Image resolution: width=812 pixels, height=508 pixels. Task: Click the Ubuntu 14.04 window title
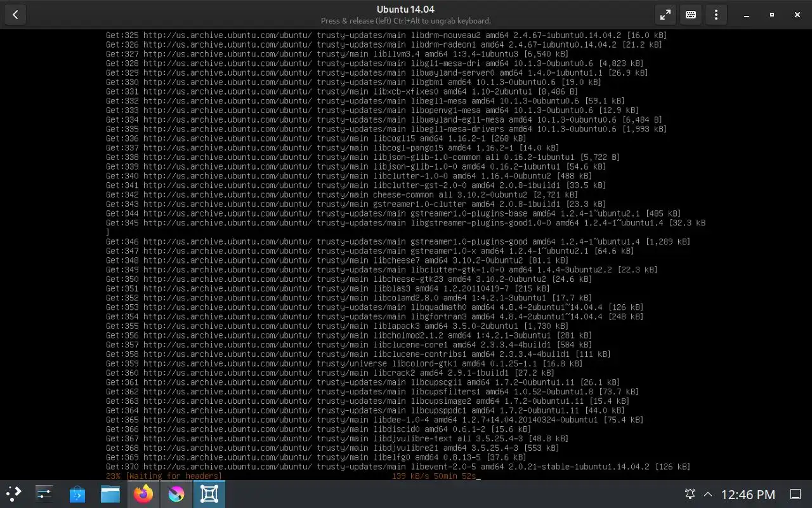(405, 9)
